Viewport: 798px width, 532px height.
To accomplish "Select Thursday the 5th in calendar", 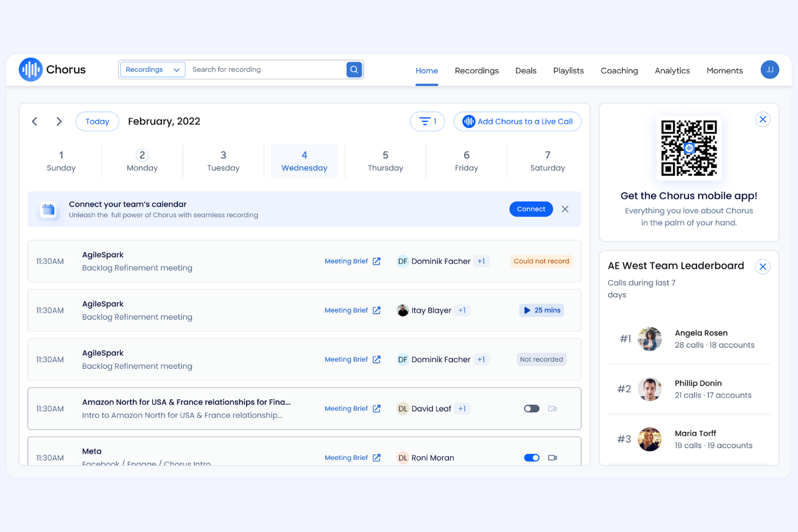I will pos(385,161).
